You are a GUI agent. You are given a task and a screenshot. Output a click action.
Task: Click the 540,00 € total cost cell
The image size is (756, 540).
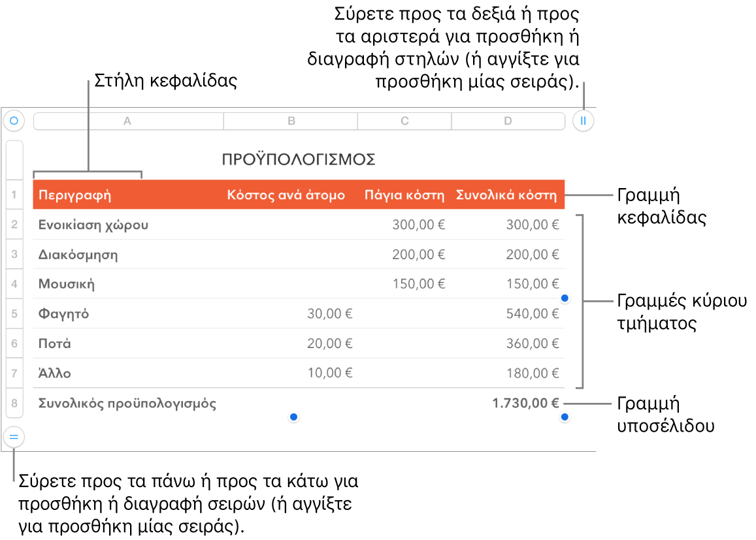(x=508, y=313)
